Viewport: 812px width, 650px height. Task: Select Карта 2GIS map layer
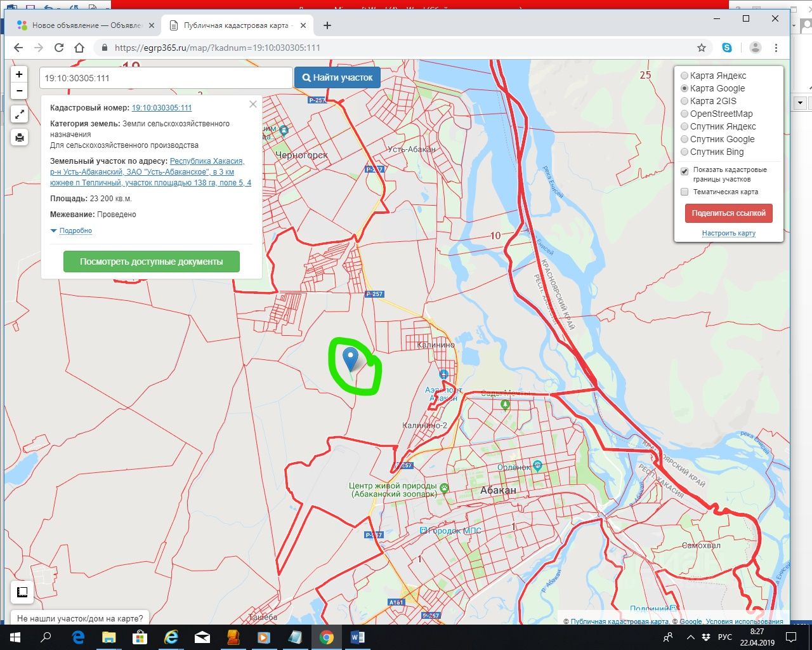[x=684, y=101]
